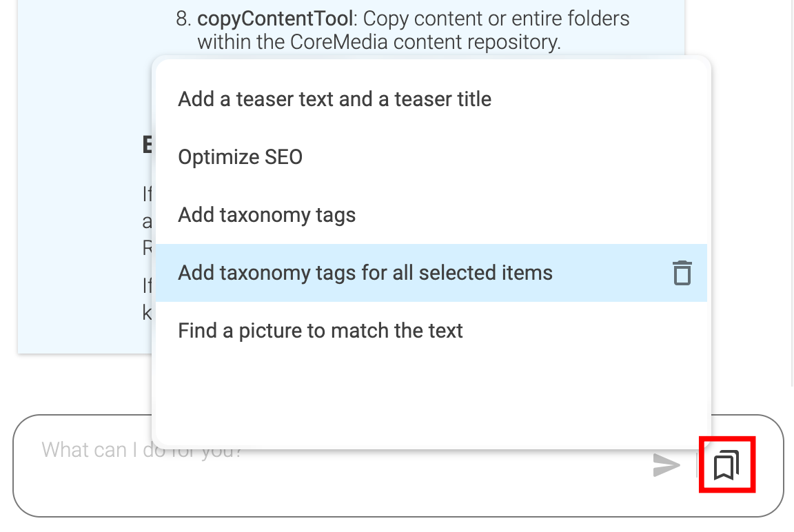Click the list number '8.' in the message
Image resolution: width=794 pixels, height=532 pixels.
click(183, 19)
